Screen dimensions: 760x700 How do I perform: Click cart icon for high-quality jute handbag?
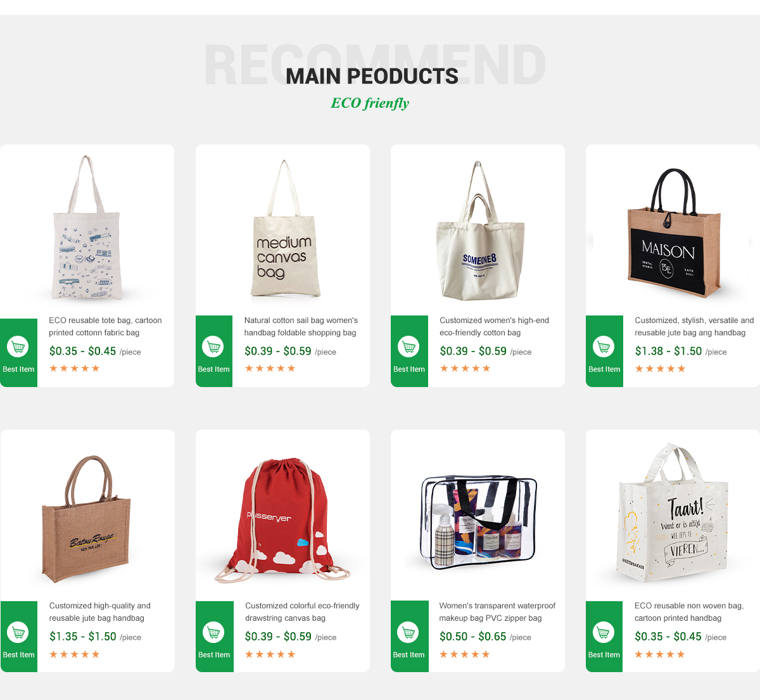click(x=18, y=632)
